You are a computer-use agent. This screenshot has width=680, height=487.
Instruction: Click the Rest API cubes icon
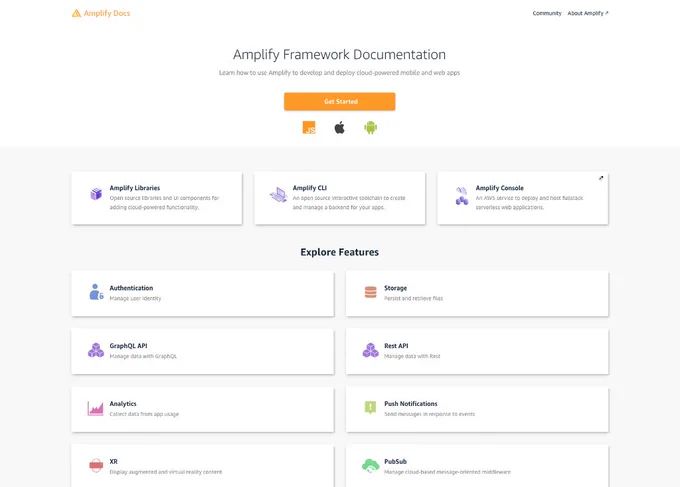370,350
